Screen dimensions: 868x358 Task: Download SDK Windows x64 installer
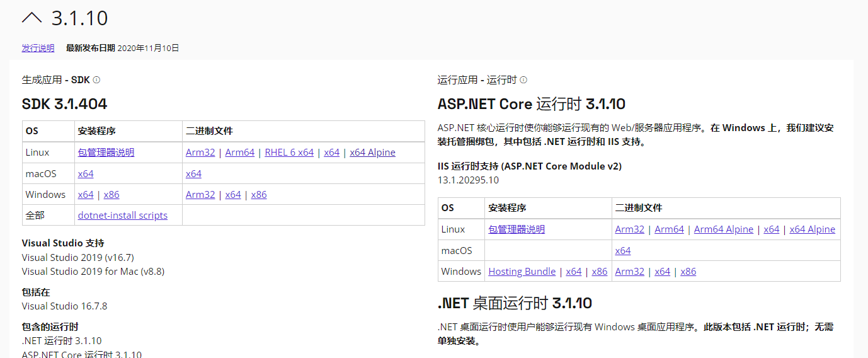click(x=86, y=195)
